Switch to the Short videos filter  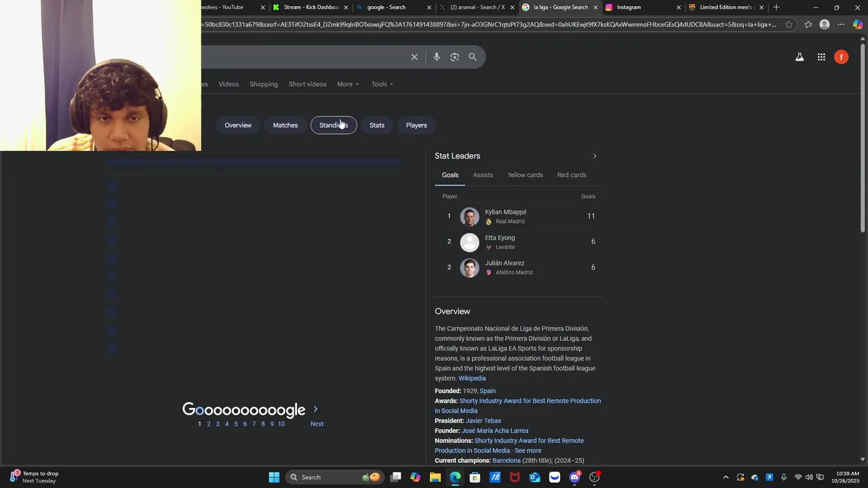click(x=307, y=84)
